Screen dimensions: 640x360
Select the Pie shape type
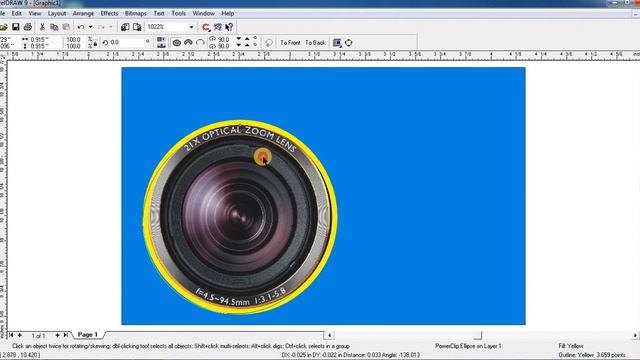pyautogui.click(x=188, y=42)
